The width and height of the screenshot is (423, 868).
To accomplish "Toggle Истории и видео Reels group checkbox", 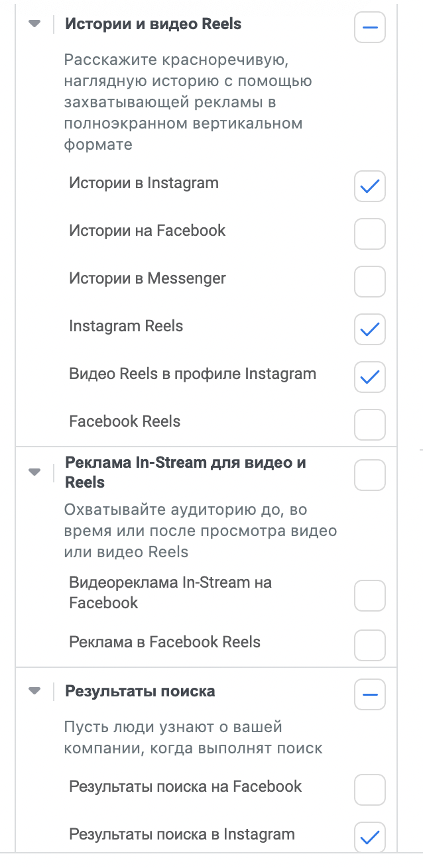I will pos(369,28).
